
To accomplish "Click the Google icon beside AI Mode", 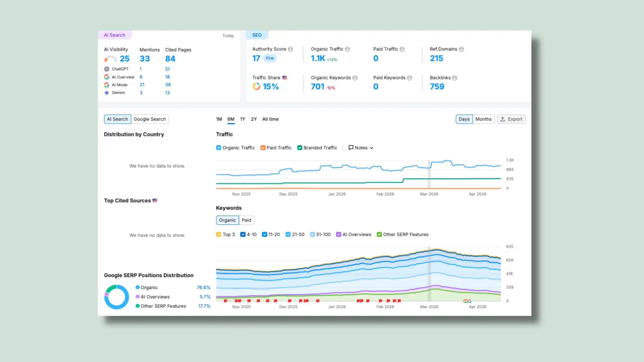I will tap(107, 85).
